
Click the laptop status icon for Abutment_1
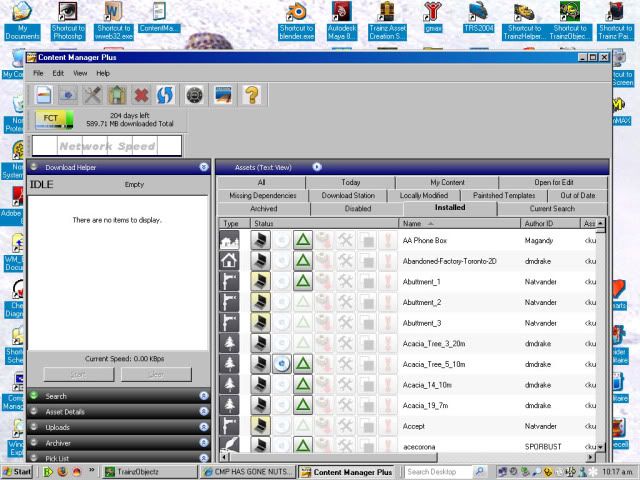coord(258,282)
